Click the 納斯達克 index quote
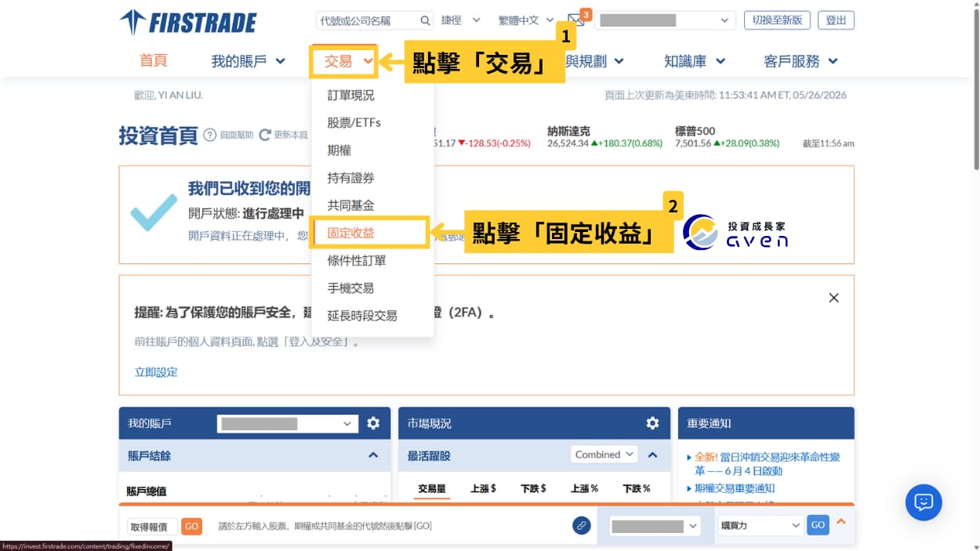980x551 pixels. (x=604, y=137)
